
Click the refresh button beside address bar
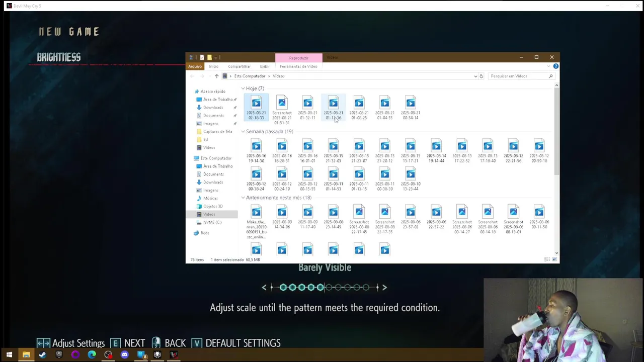click(x=481, y=76)
